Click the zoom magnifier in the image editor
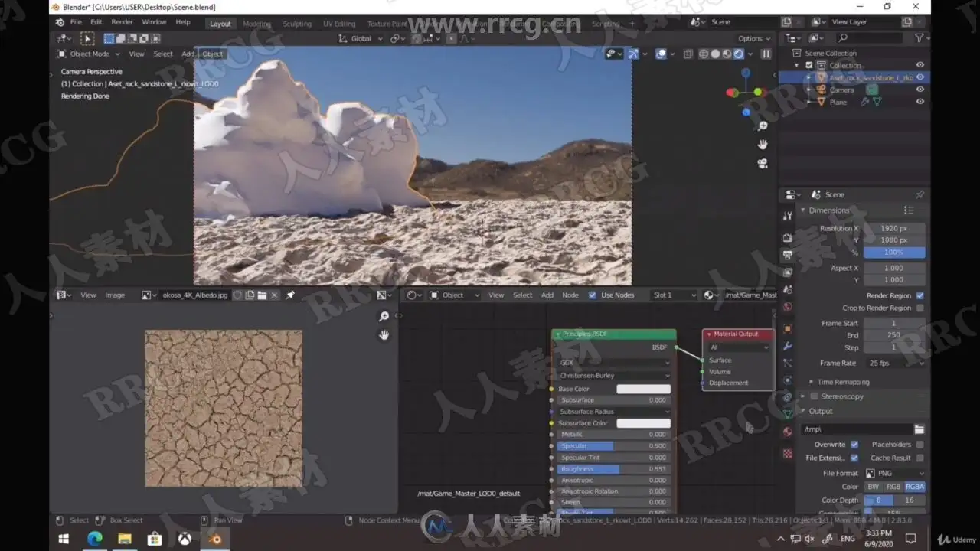 coord(384,316)
